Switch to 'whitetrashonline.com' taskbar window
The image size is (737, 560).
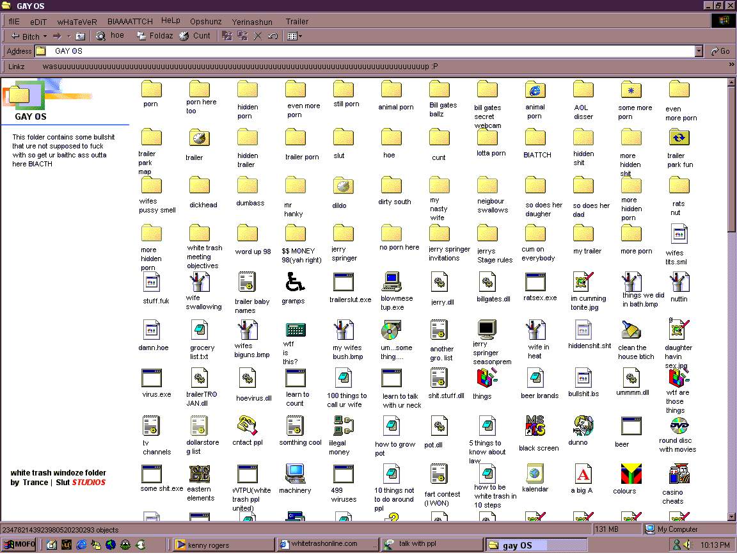pos(328,545)
